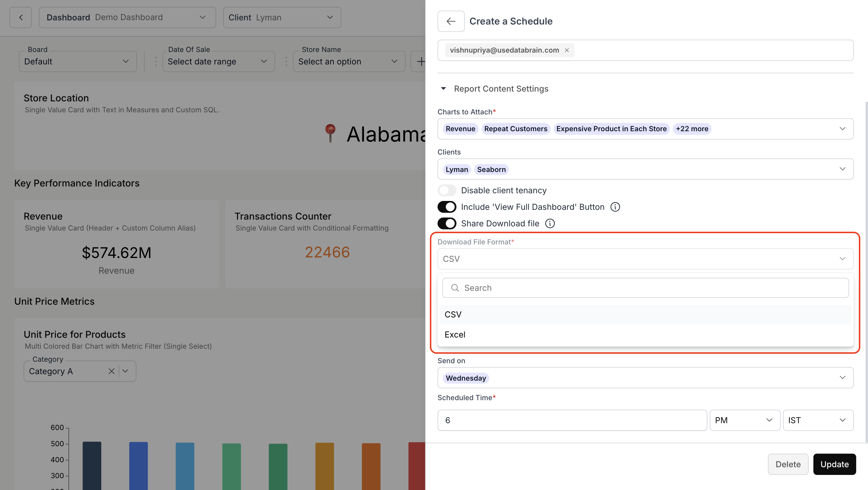The height and width of the screenshot is (490, 868).
Task: Click the search magnifier icon in dropdown
Action: 455,288
